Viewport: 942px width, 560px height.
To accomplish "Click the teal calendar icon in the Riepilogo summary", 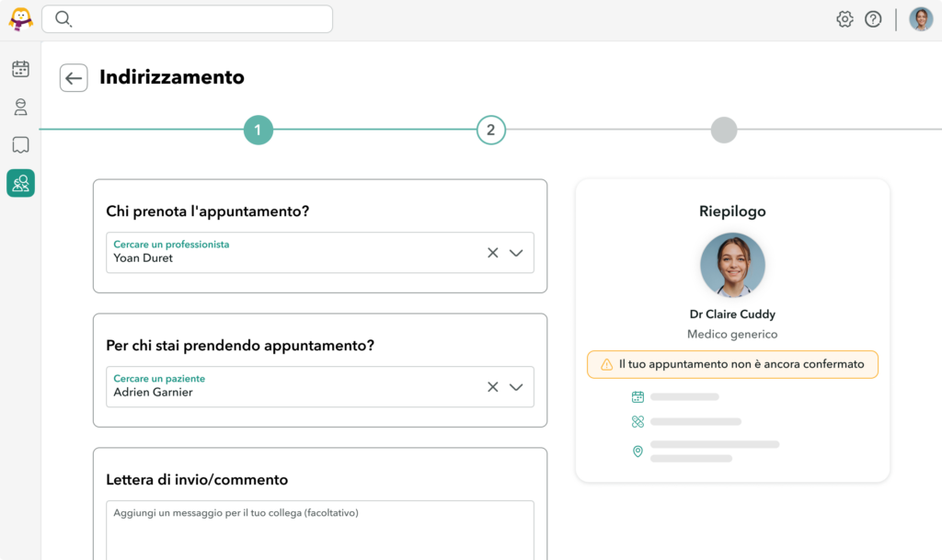I will [x=638, y=396].
